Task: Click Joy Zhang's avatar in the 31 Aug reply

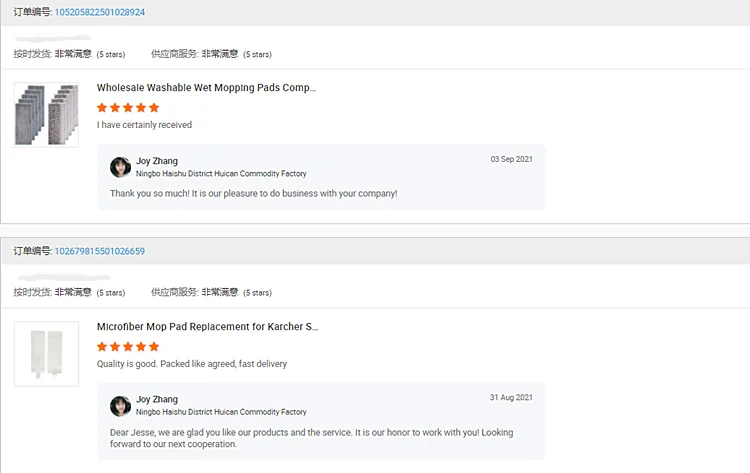Action: point(120,405)
